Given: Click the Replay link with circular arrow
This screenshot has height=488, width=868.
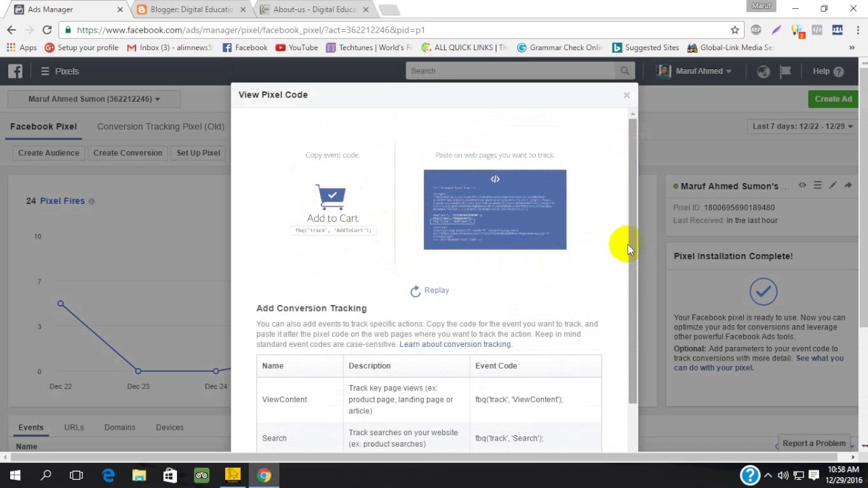Looking at the screenshot, I should coord(430,291).
